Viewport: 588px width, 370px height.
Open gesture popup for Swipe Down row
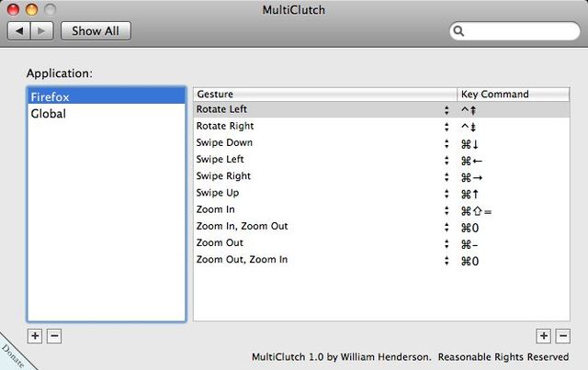point(447,143)
